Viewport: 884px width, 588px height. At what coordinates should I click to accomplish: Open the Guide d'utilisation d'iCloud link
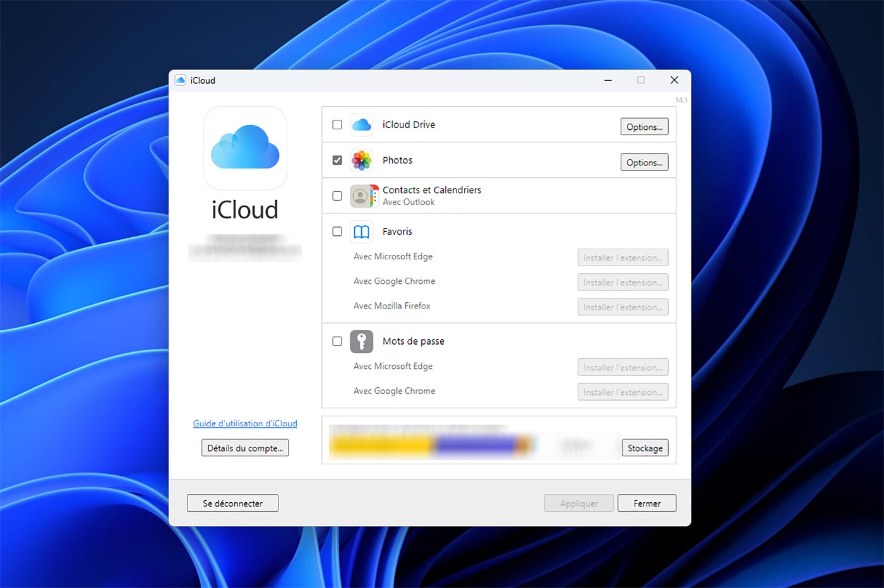point(245,423)
